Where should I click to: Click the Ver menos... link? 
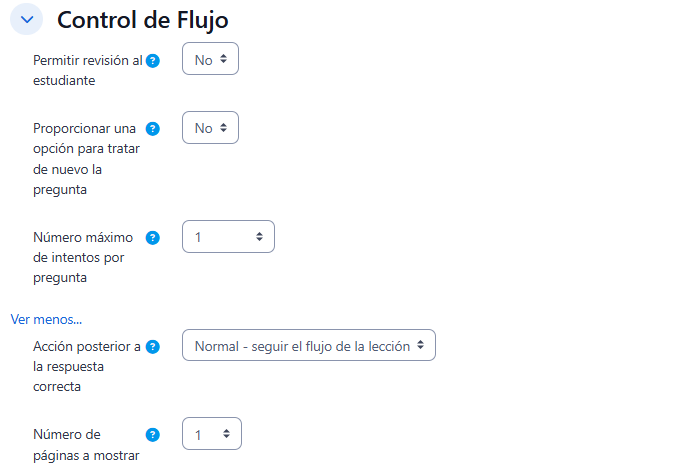point(46,319)
